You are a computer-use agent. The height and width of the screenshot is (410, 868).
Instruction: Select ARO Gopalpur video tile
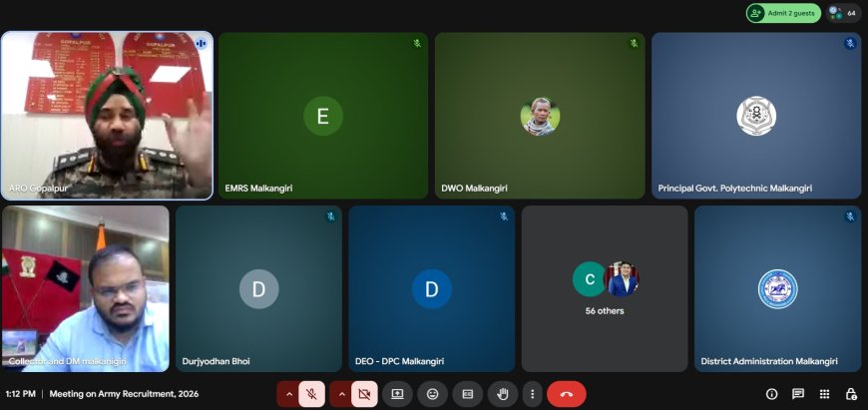(107, 115)
